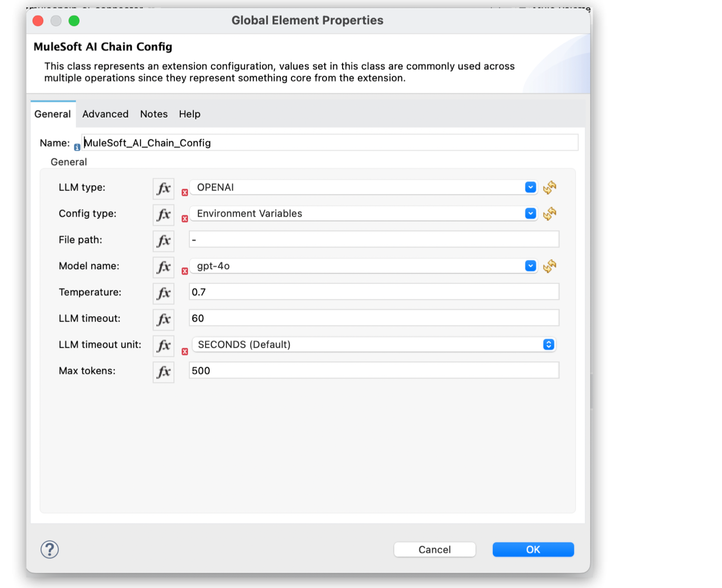Open the Config type dropdown

point(530,213)
